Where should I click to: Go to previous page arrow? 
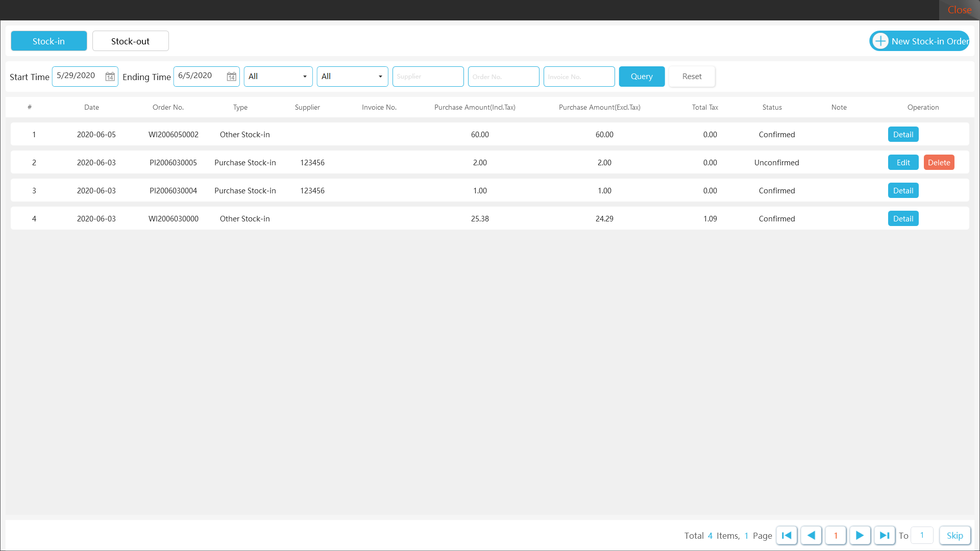(x=811, y=535)
